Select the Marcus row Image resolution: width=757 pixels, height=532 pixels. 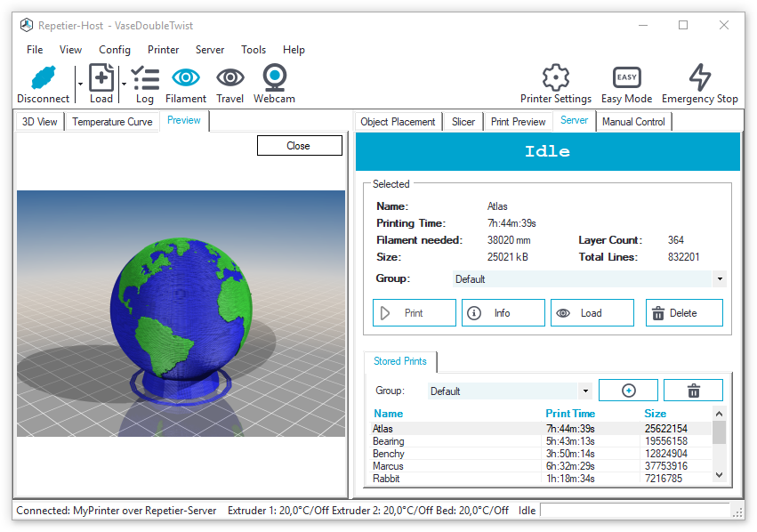pyautogui.click(x=541, y=466)
